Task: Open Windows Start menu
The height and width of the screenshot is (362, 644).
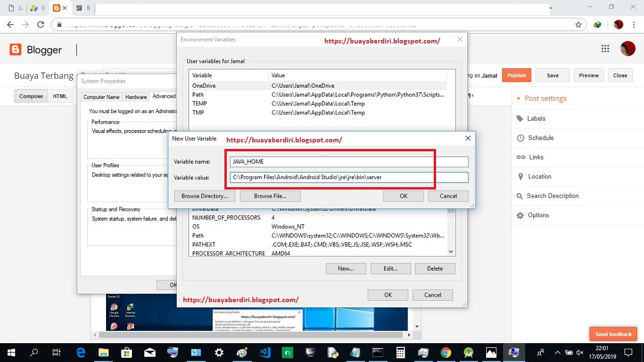Action: tap(11, 352)
